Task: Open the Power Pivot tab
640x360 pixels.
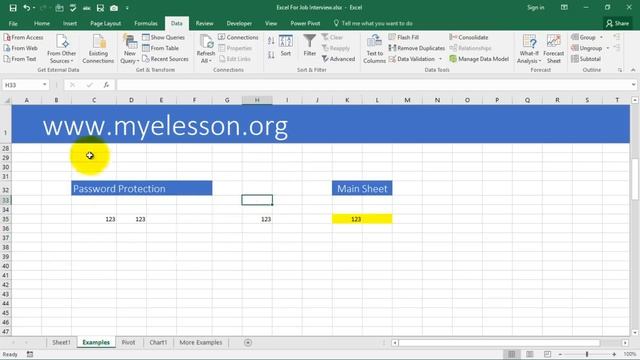Action: pos(305,24)
